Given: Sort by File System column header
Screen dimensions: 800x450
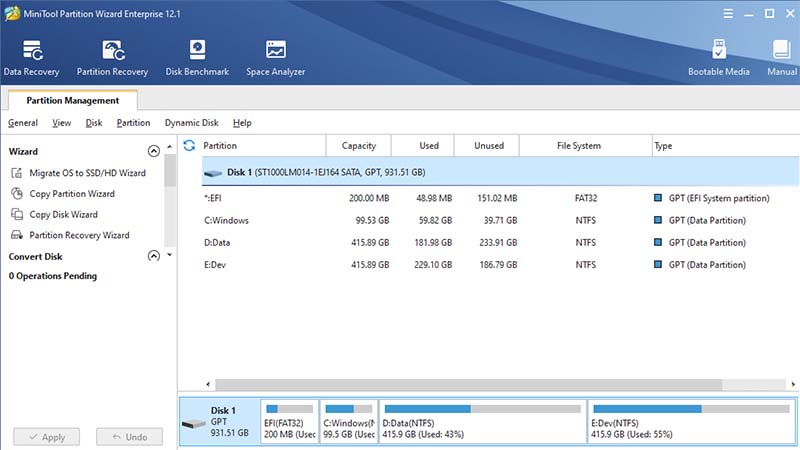Looking at the screenshot, I should coord(579,145).
